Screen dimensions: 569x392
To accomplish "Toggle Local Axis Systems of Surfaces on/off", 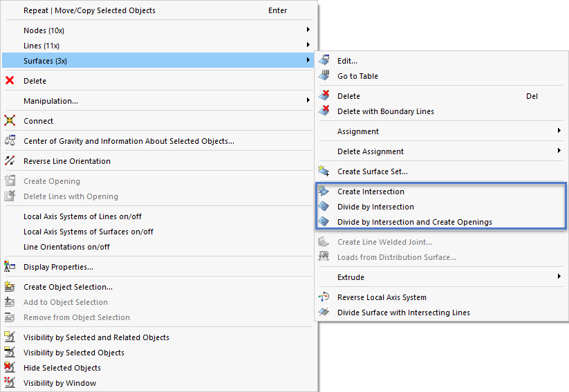I will pos(88,232).
